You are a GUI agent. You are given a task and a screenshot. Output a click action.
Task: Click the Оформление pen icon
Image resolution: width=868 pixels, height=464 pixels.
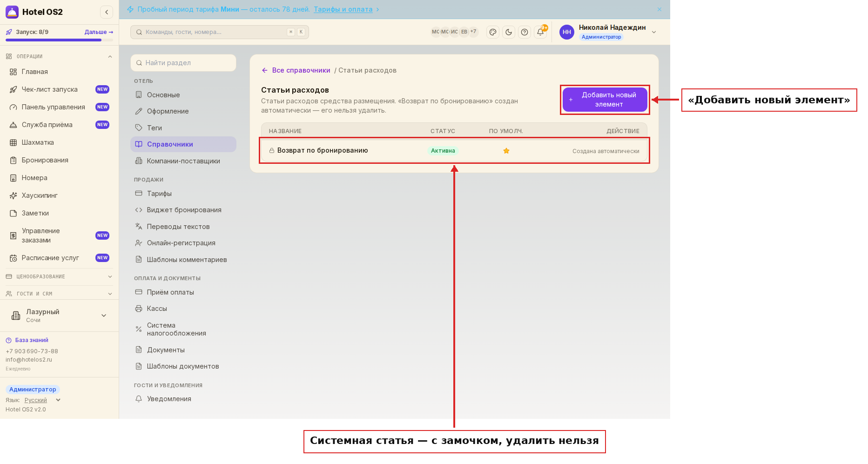tap(139, 111)
